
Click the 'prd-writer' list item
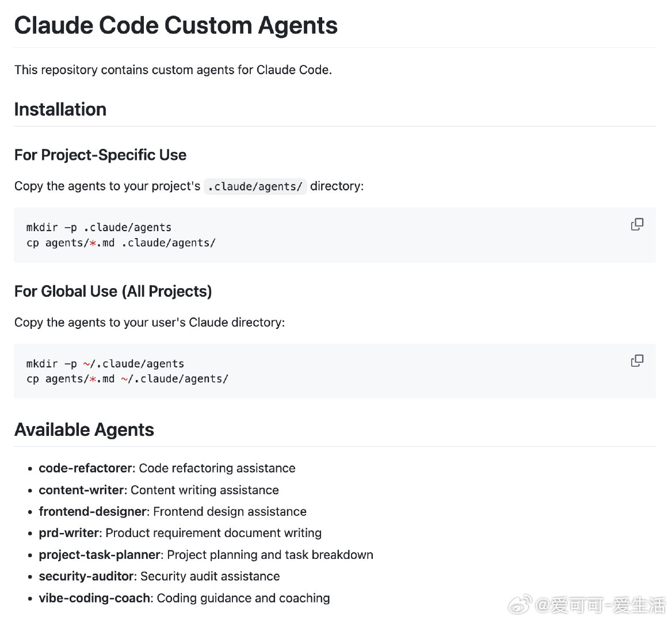pos(180,533)
